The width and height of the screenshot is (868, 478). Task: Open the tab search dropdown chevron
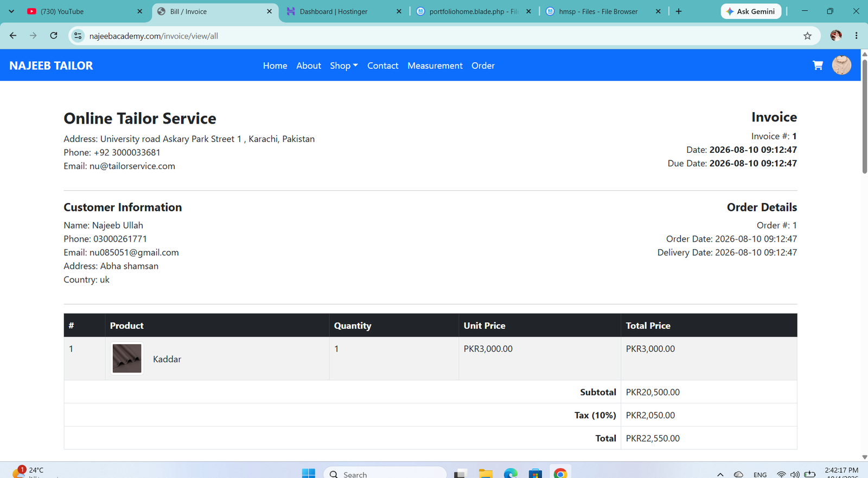click(x=11, y=11)
